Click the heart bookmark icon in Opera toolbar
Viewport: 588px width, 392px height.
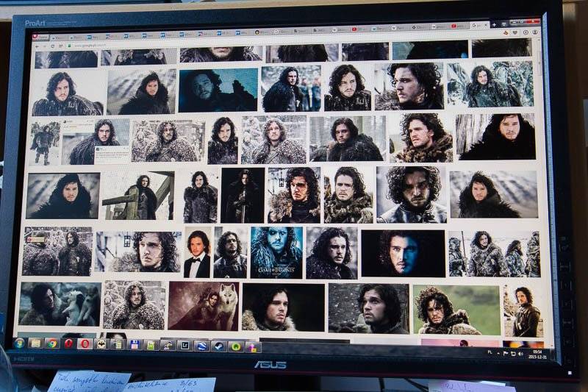tap(515, 32)
